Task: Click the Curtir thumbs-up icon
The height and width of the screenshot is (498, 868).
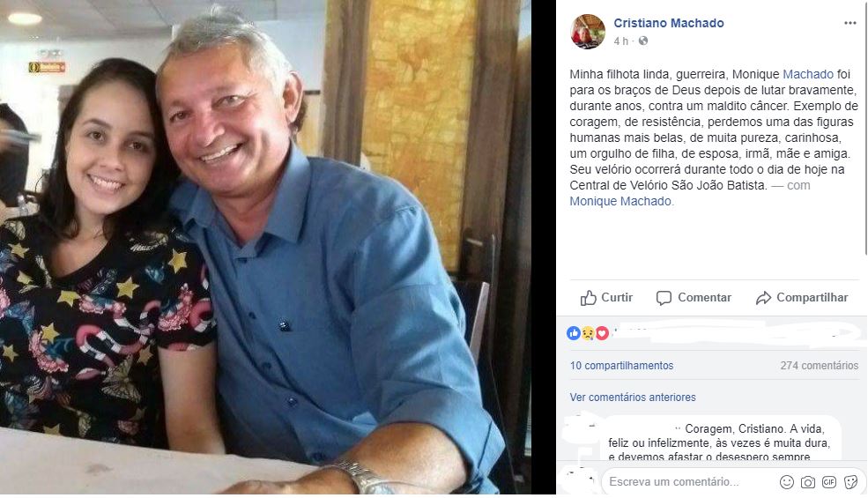Action: (588, 298)
